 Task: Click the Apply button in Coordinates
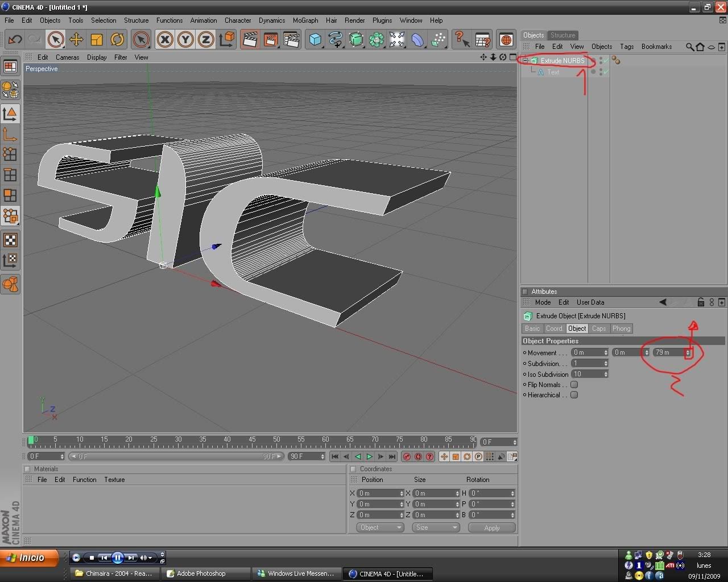click(492, 527)
